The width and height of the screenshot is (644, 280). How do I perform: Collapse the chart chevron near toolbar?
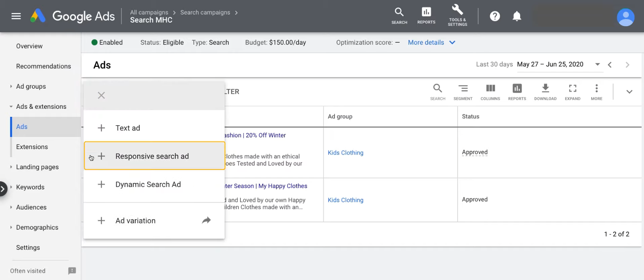pos(629,92)
